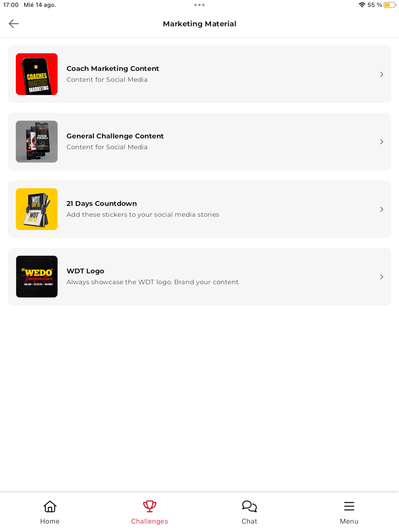Select the Chat tab label

pyautogui.click(x=249, y=521)
